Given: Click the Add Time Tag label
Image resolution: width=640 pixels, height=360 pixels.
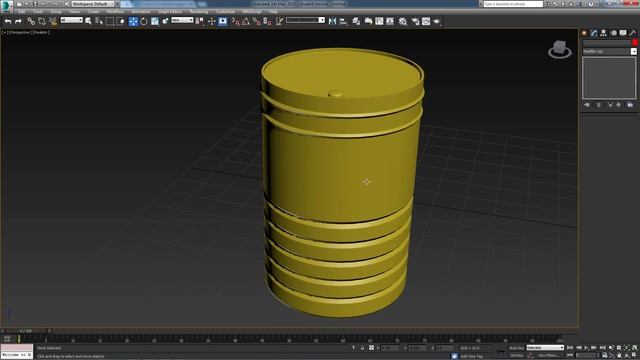Looking at the screenshot, I should (x=471, y=356).
